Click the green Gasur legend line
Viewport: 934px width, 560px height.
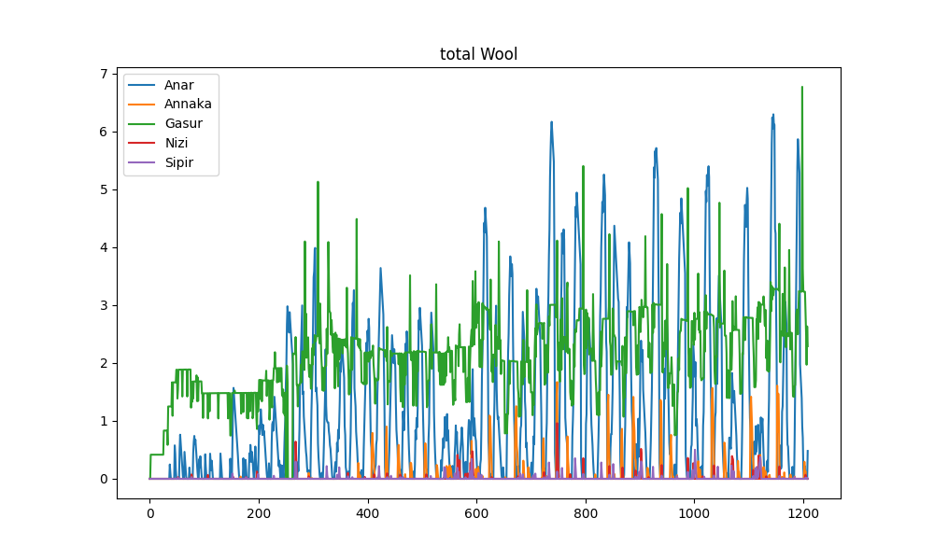tap(141, 124)
